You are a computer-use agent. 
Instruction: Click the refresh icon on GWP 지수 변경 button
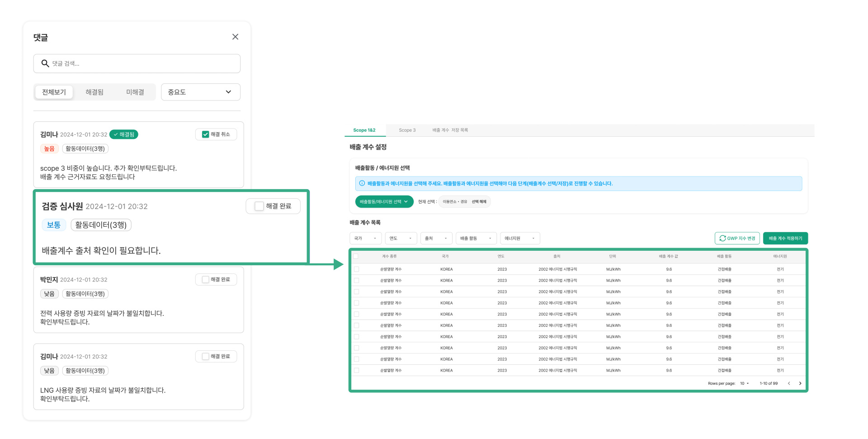point(722,238)
